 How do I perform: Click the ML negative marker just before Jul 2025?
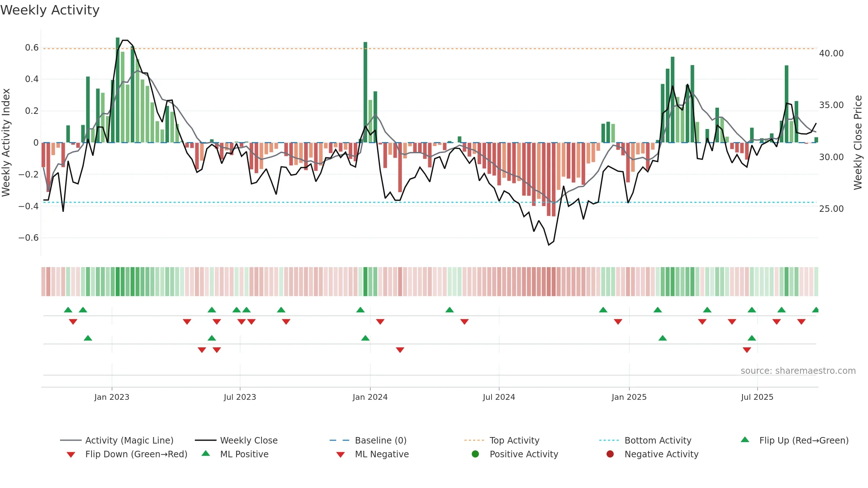coord(747,350)
